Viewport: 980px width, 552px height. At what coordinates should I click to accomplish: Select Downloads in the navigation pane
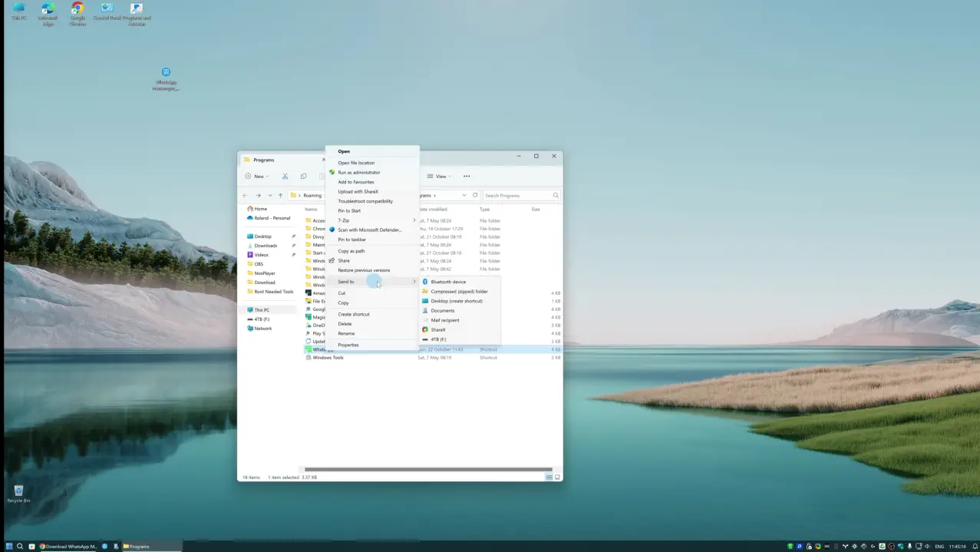pos(266,246)
